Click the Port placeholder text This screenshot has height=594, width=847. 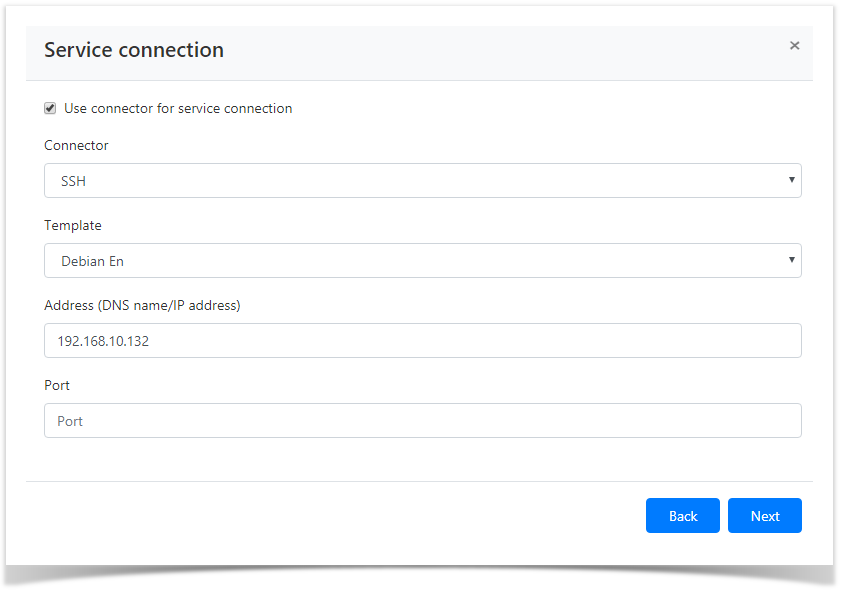[x=70, y=421]
